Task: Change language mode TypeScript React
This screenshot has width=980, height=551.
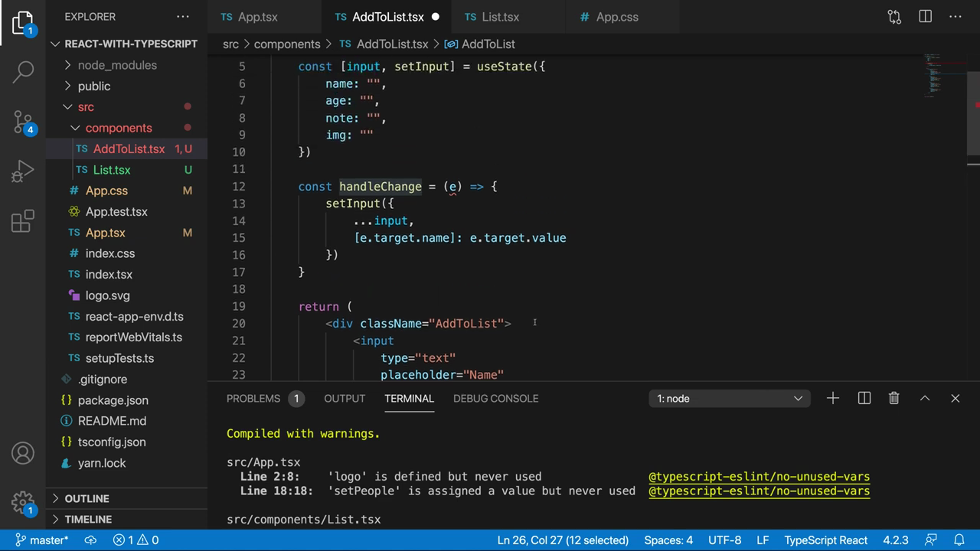Action: pyautogui.click(x=825, y=540)
